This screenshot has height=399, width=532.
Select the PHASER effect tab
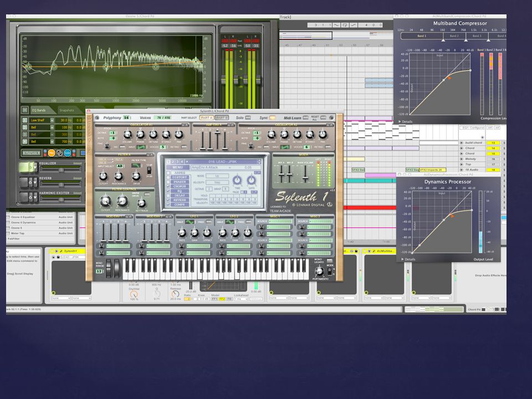pos(180,182)
